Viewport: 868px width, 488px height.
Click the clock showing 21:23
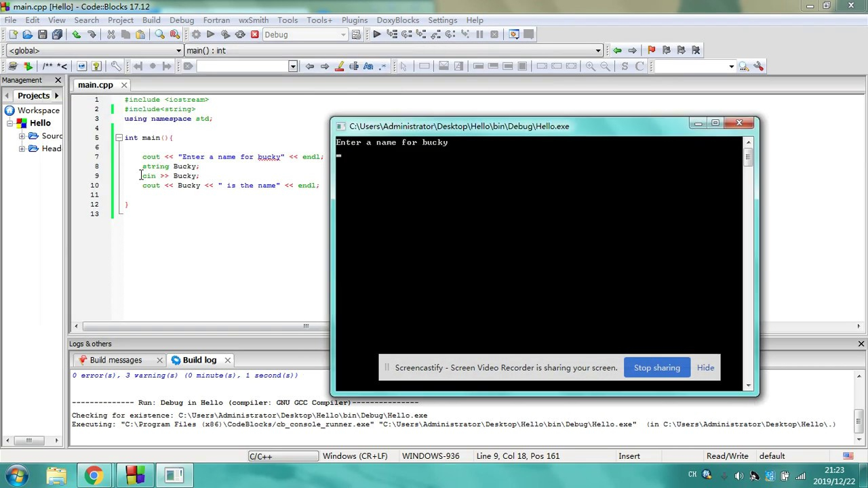[835, 470]
